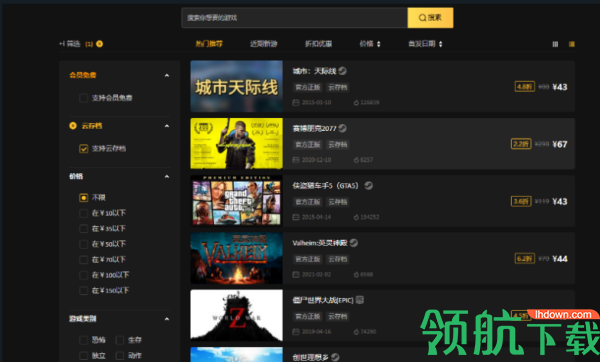
Task: Click popularity flame icon on Valheim row
Action: [x=356, y=274]
